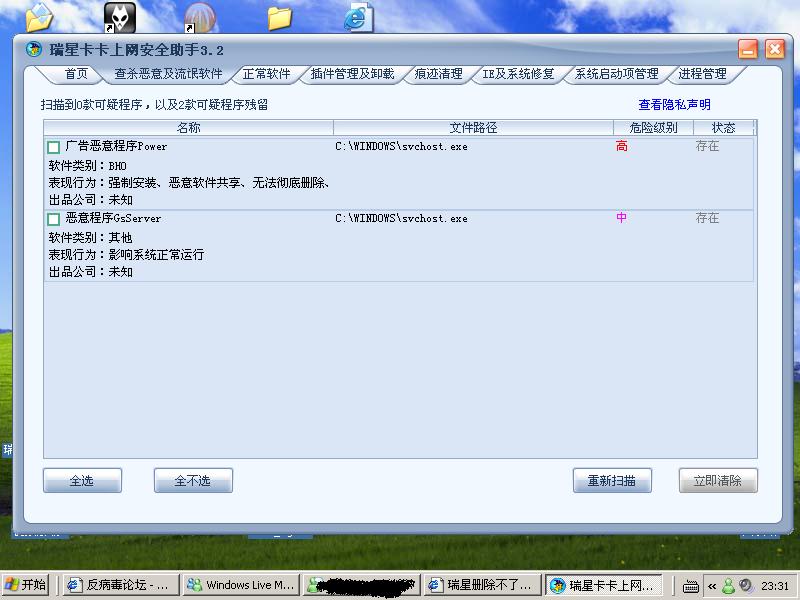Image resolution: width=800 pixels, height=600 pixels.
Task: Switch to the blacked-out name taskbar item
Action: [362, 585]
